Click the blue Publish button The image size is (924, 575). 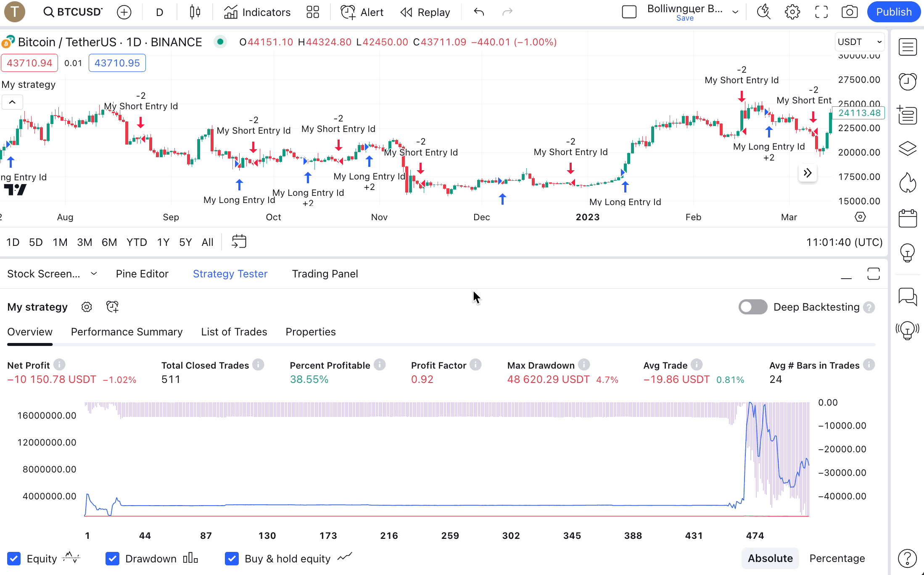893,12
